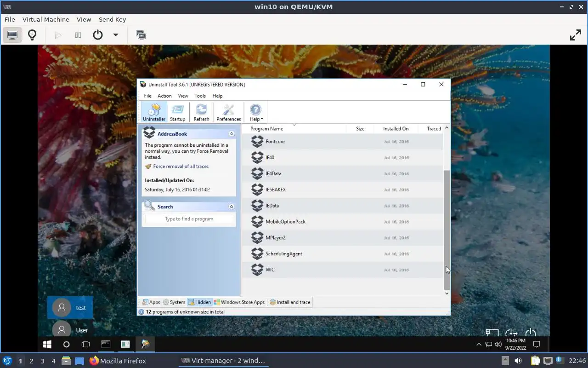This screenshot has width=588, height=368.
Task: Click the scrollbar up arrow in program list
Action: pyautogui.click(x=447, y=128)
